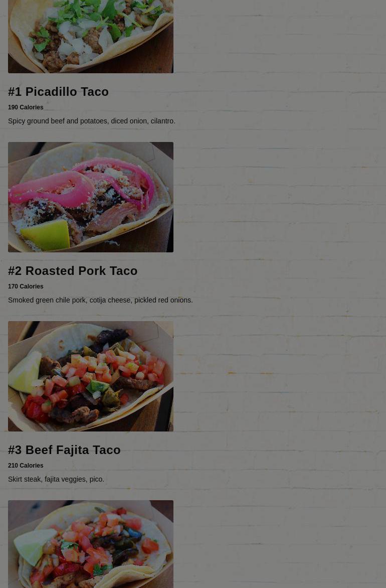Open the bottom taco photo with pico
This screenshot has width=386, height=588.
(x=91, y=544)
